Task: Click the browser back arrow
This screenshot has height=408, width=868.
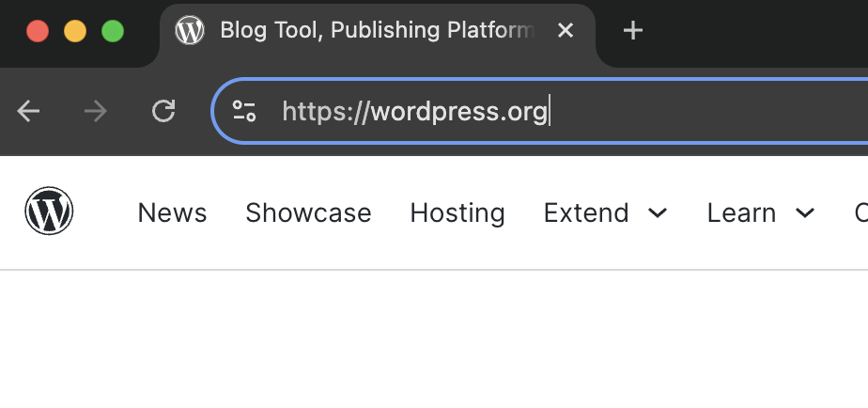Action: (x=28, y=112)
